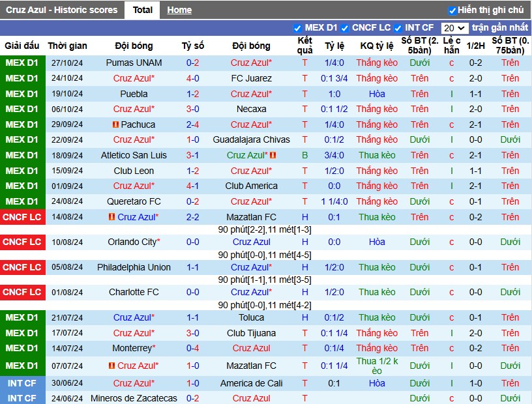Open Monterrey team link
Screen dimensions: 532x404
(x=132, y=349)
